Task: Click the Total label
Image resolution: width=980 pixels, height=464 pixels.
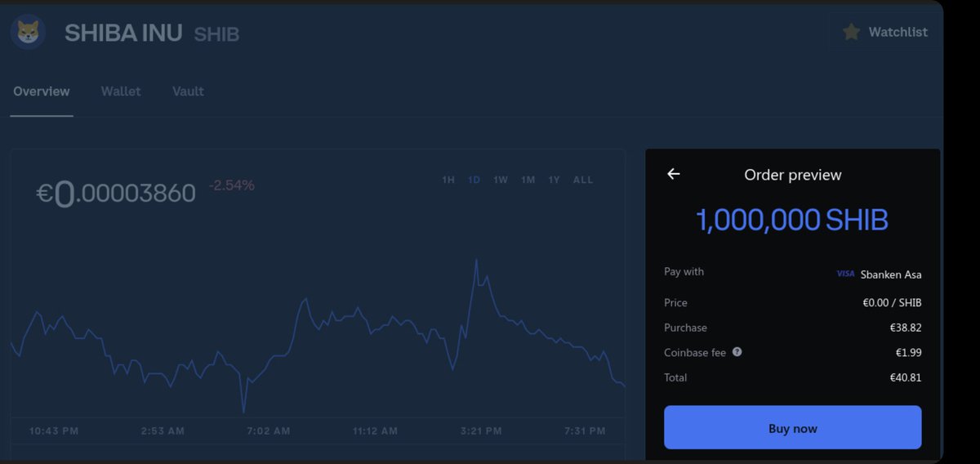Action: tap(675, 377)
